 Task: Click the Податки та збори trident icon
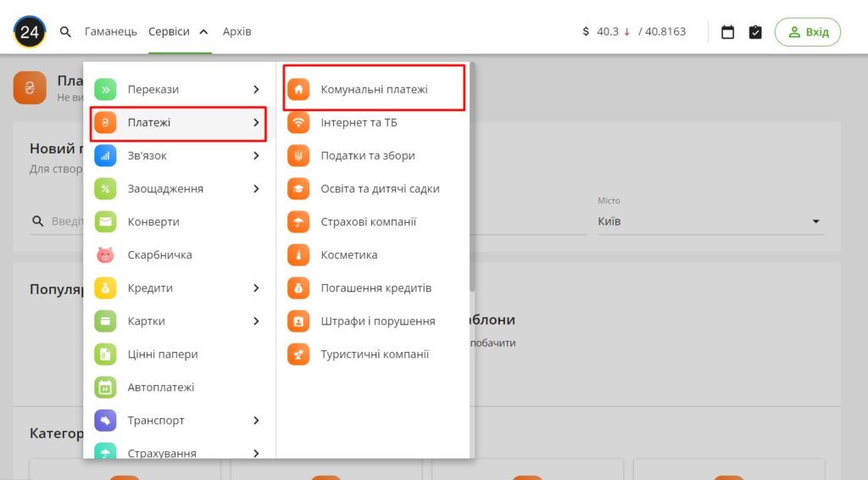pyautogui.click(x=298, y=155)
